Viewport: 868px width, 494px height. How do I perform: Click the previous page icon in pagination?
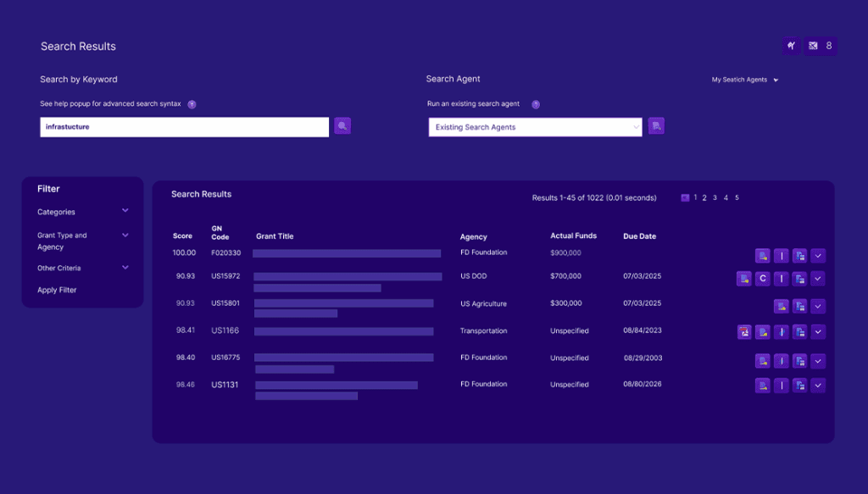pos(685,197)
